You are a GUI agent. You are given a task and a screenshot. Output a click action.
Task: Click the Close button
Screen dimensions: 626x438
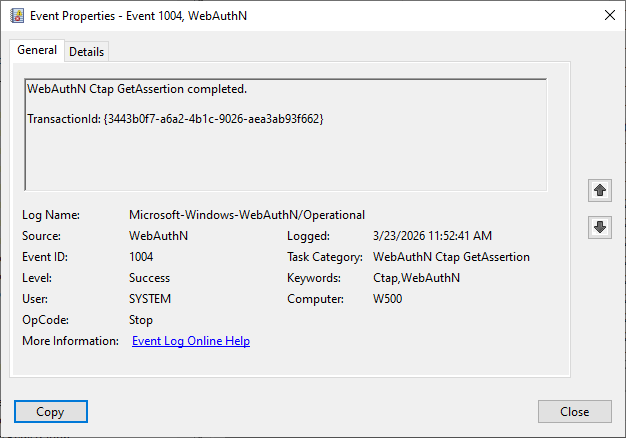574,412
